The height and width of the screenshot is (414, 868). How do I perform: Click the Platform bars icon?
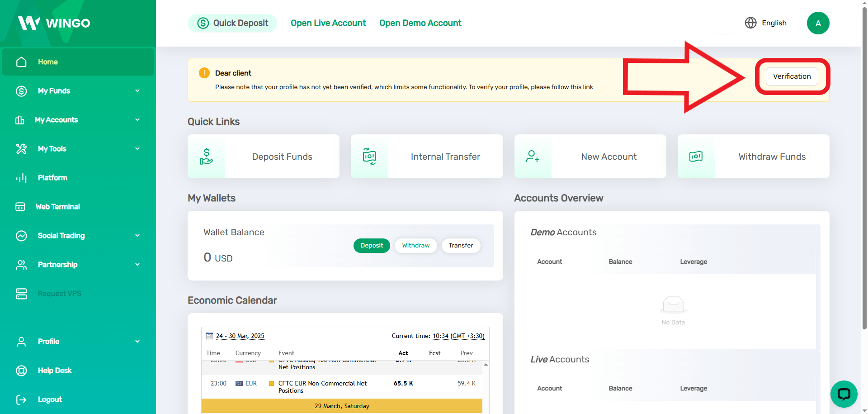coord(21,178)
